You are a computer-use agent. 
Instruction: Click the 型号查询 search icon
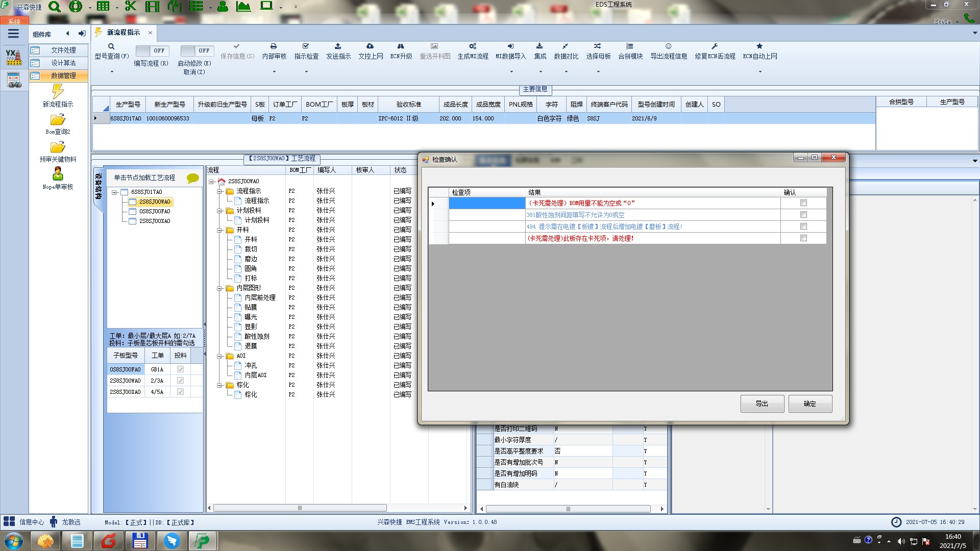111,46
